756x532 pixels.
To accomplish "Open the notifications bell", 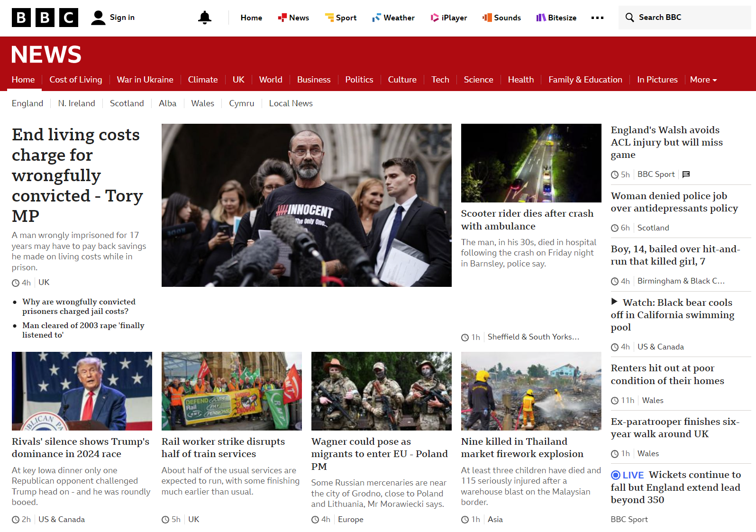I will tap(205, 18).
